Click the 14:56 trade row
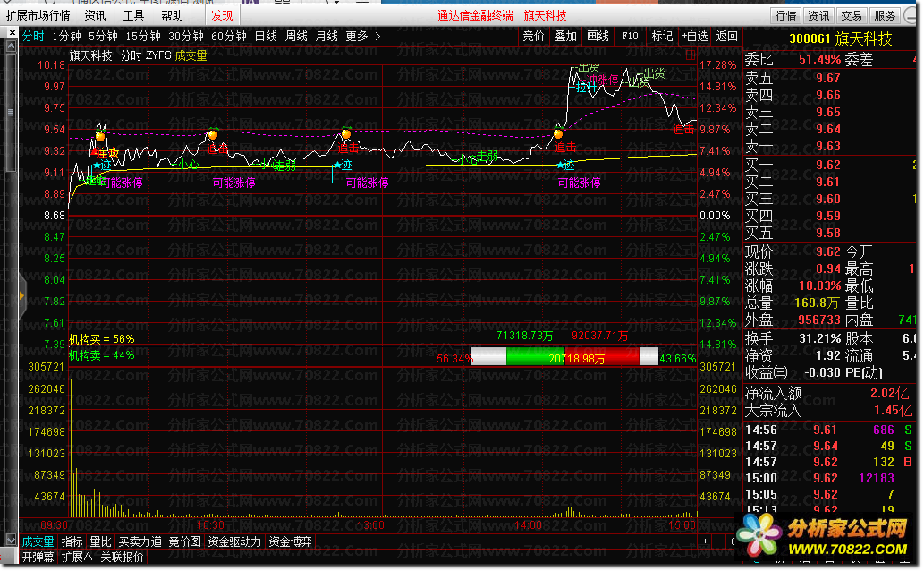Viewport: 924px width, 571px height. coord(829,430)
